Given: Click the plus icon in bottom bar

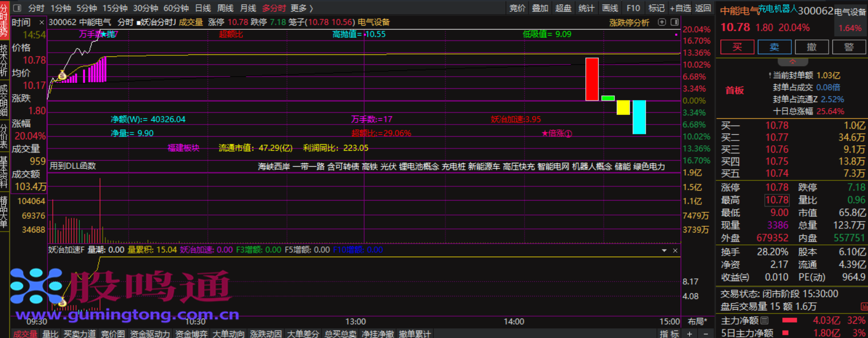Looking at the screenshot, I should [690, 334].
